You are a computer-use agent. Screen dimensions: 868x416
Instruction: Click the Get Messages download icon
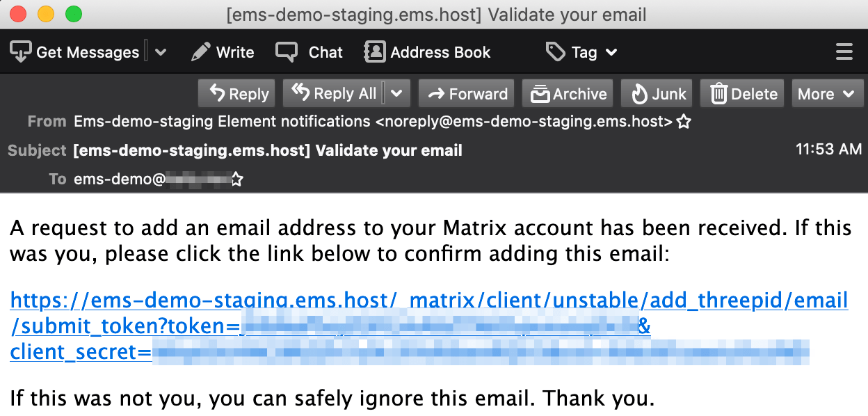[x=21, y=52]
